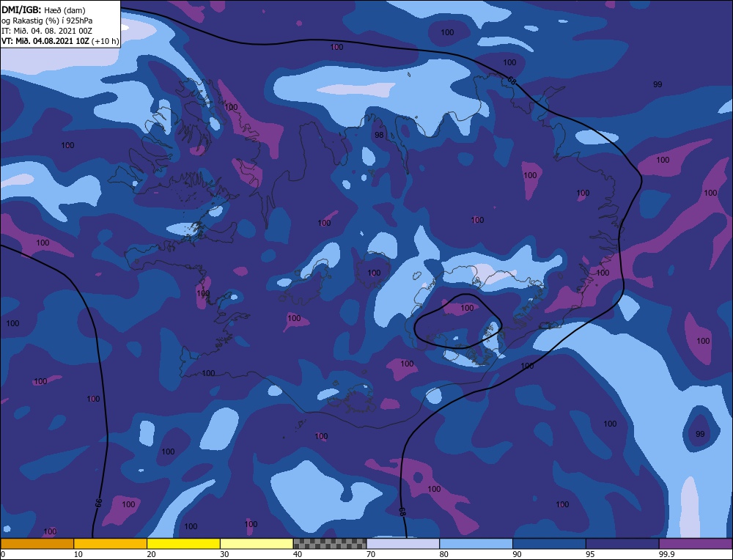
Task: Click the purple above-99.9 legend swatch
Action: point(696,543)
